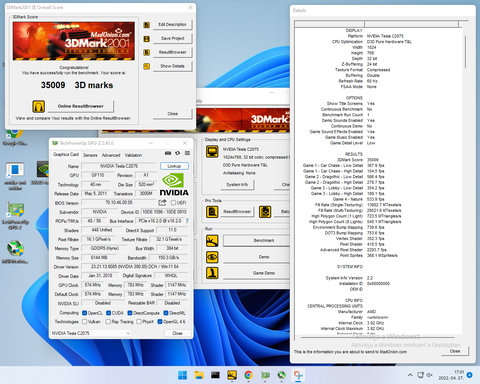Click the icon next to the score window's ResultBrowser button
The width and height of the screenshot is (480, 384).
pyautogui.click(x=146, y=52)
